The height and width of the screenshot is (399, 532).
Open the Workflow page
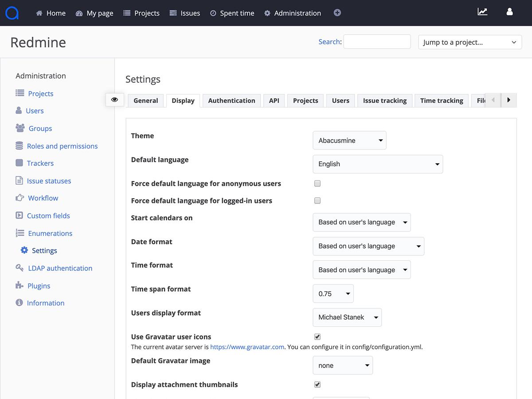coord(43,198)
